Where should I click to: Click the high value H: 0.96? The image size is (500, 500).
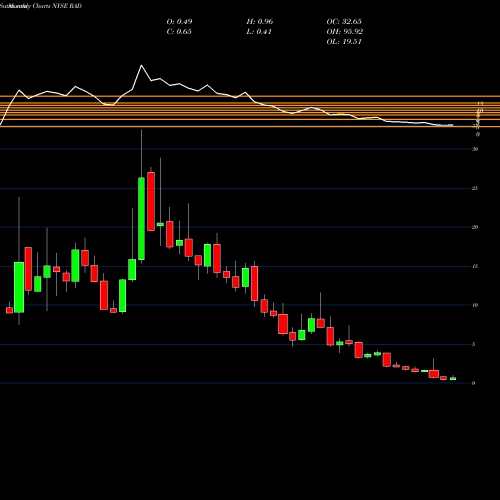(x=260, y=22)
